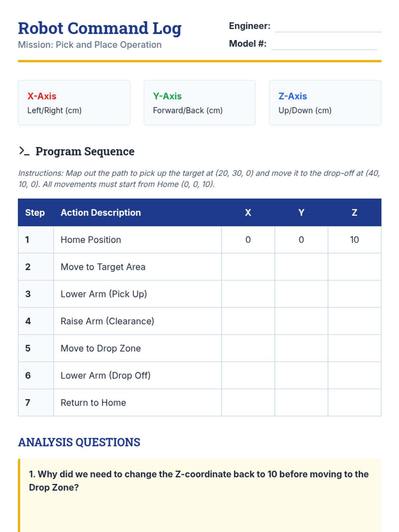399x532 pixels.
Task: Click X cell for Return to Home
Action: 248,403
